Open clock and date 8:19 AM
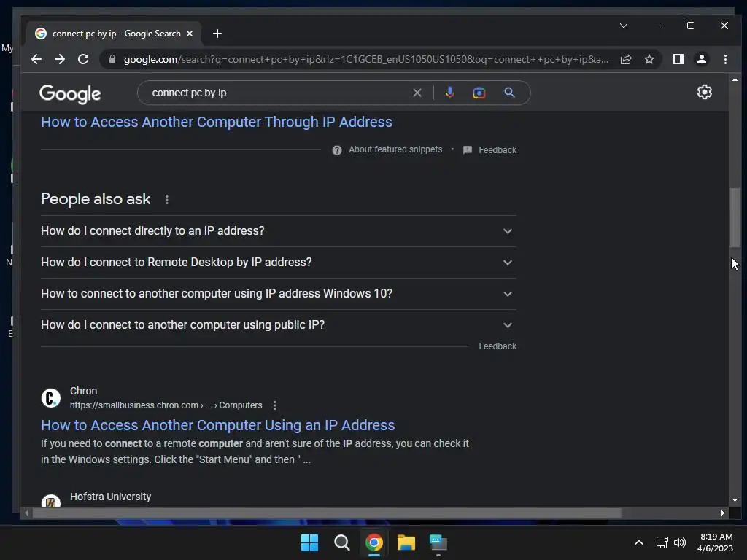 click(715, 542)
